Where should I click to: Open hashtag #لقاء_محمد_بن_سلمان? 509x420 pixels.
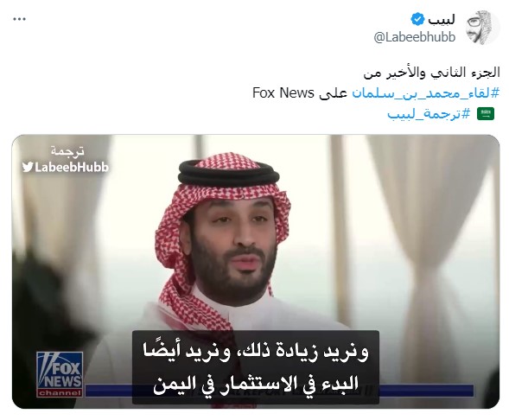click(425, 93)
